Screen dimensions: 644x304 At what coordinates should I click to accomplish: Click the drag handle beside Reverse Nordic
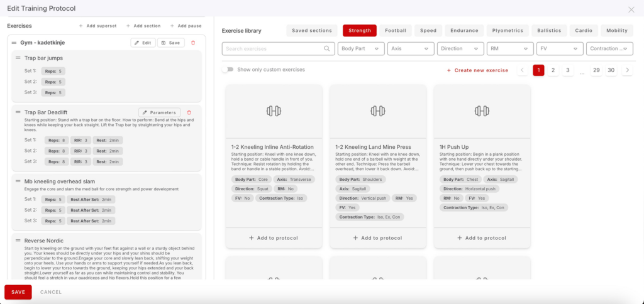click(x=18, y=241)
